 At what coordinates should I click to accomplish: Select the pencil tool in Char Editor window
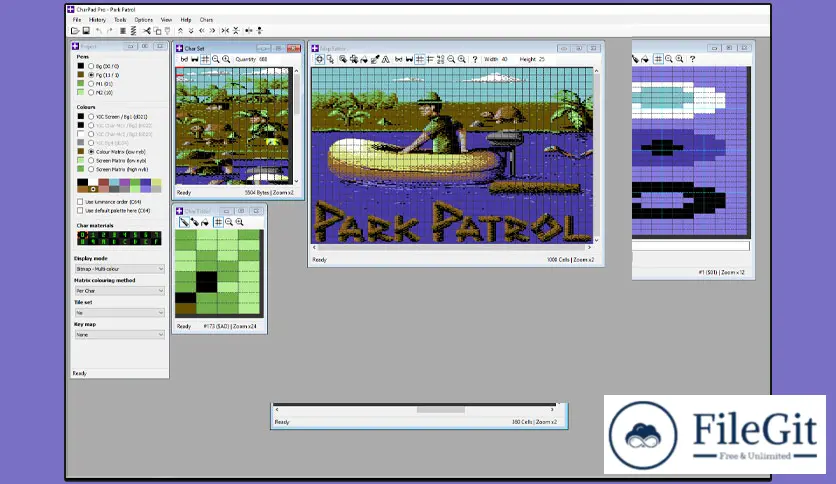coord(184,222)
